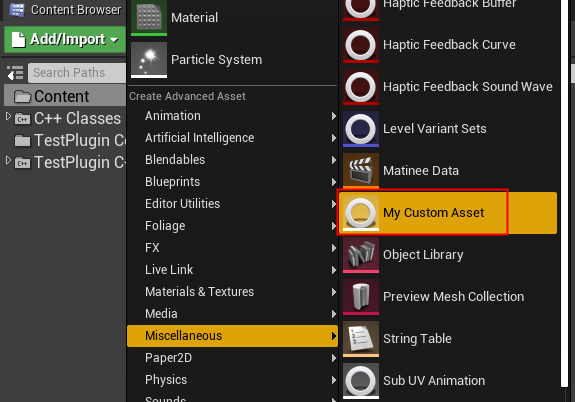Select Preview Mesh Collection entry

(448, 297)
